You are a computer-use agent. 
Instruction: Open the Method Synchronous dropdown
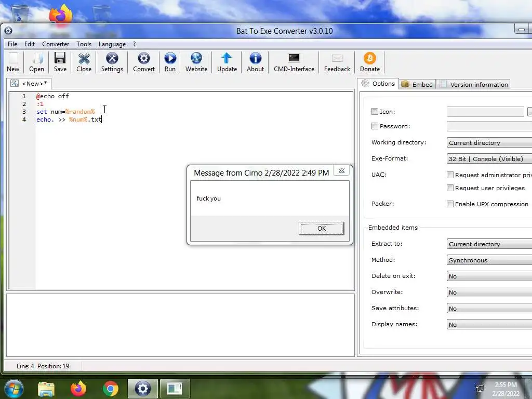[x=489, y=260]
